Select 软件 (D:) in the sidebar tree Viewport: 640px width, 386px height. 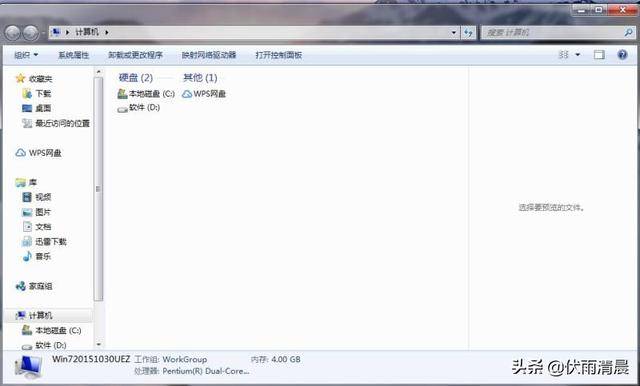[x=51, y=345]
